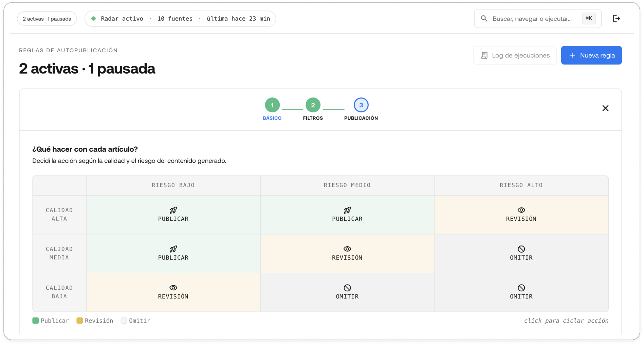Click the Riesgo Alto column header

(521, 185)
